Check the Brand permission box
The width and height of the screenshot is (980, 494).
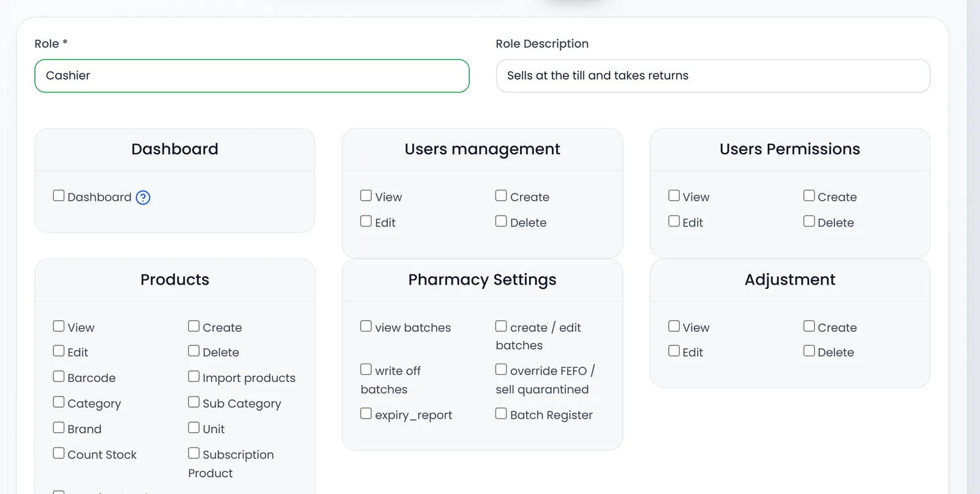(x=59, y=428)
